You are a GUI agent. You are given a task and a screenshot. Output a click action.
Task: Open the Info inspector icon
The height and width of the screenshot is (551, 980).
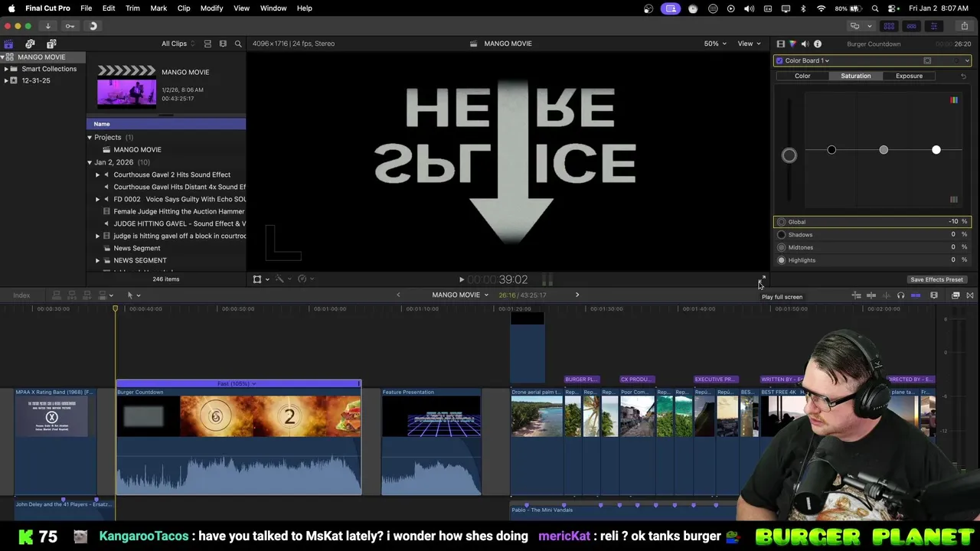[x=818, y=44]
